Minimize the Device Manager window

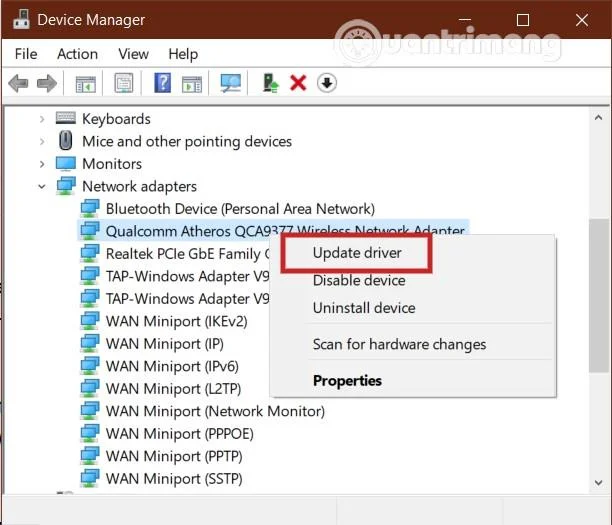[x=465, y=20]
